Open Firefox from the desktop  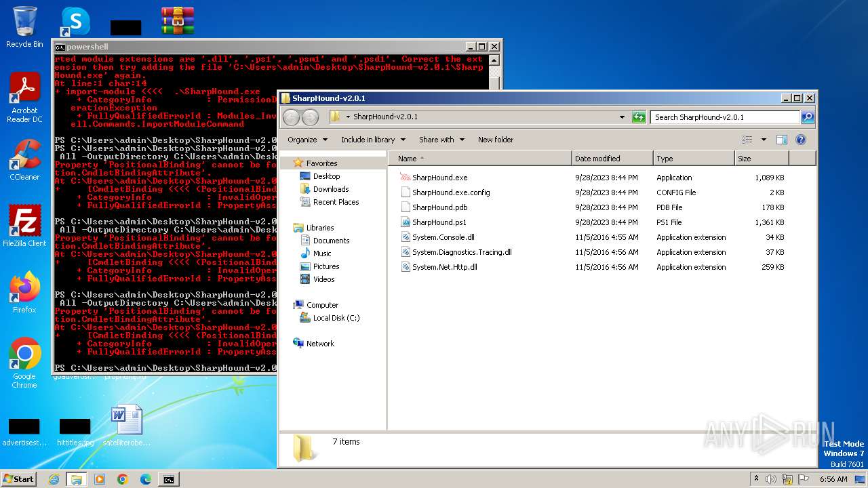(x=24, y=292)
